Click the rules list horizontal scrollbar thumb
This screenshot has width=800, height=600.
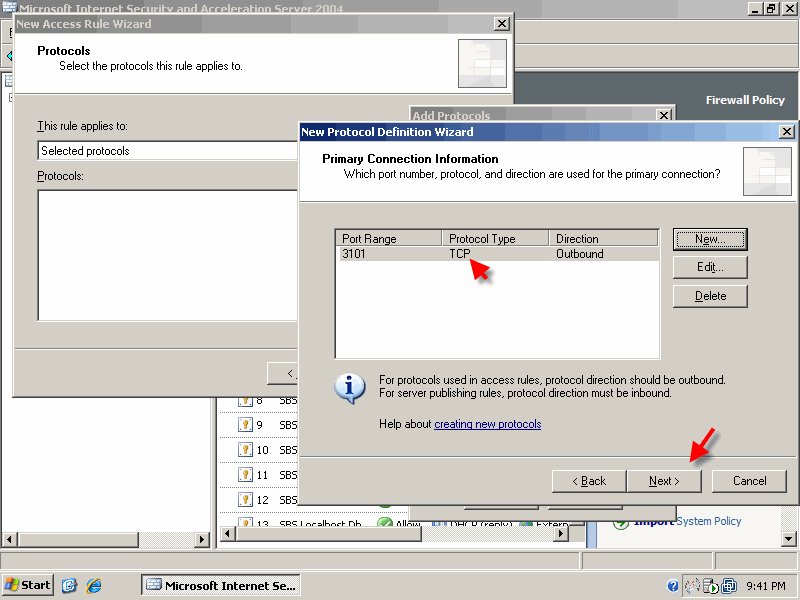click(329, 534)
